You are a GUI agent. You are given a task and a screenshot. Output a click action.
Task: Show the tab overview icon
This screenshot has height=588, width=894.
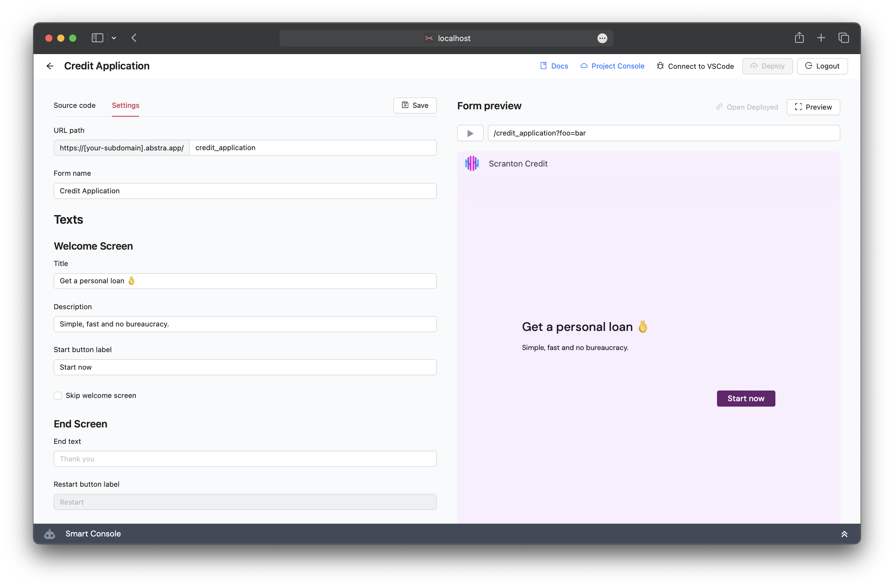844,38
